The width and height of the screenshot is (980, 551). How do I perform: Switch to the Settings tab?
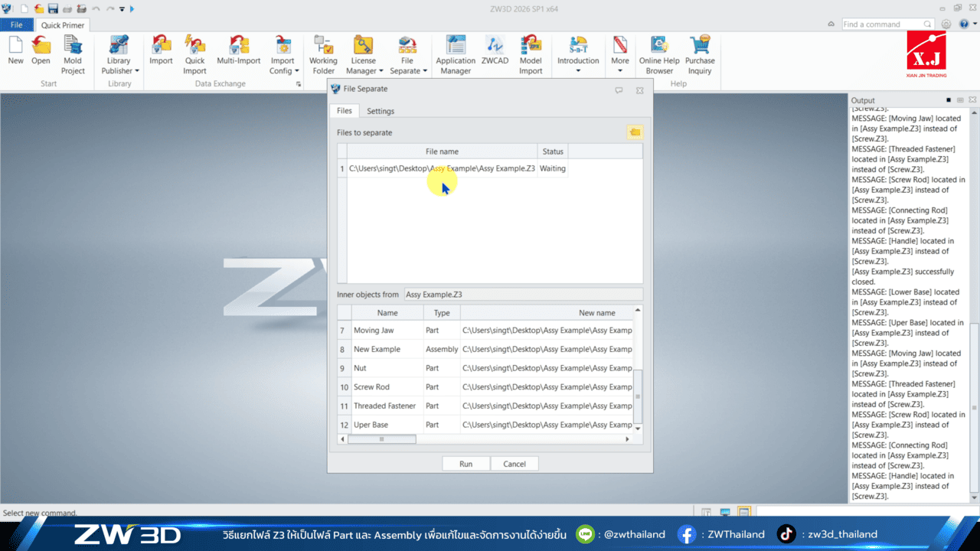[381, 110]
